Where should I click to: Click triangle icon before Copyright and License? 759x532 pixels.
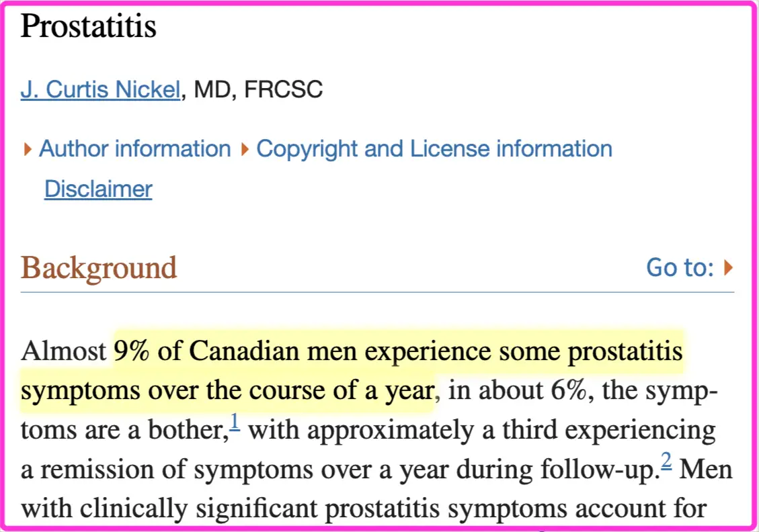tap(245, 149)
